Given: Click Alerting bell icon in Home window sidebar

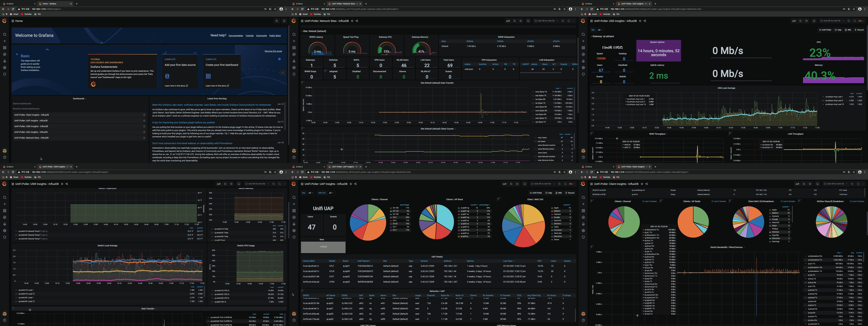Looking at the screenshot, I should click(x=4, y=61).
